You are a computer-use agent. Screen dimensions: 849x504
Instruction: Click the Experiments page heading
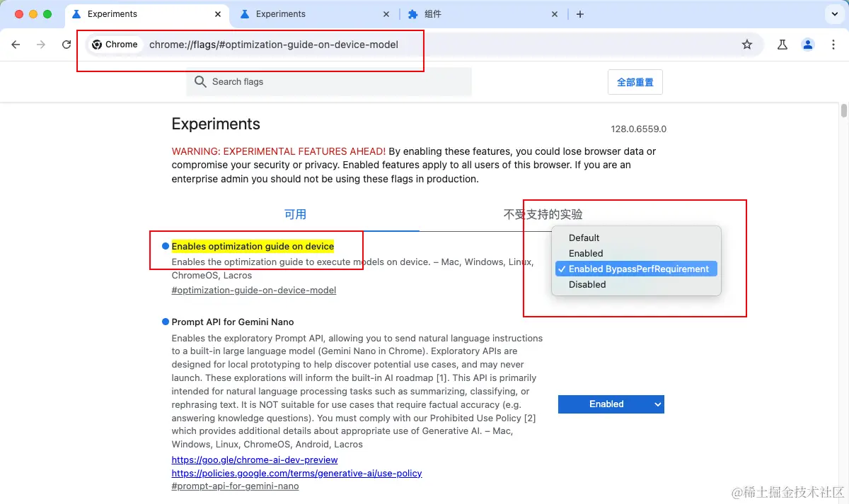[216, 124]
